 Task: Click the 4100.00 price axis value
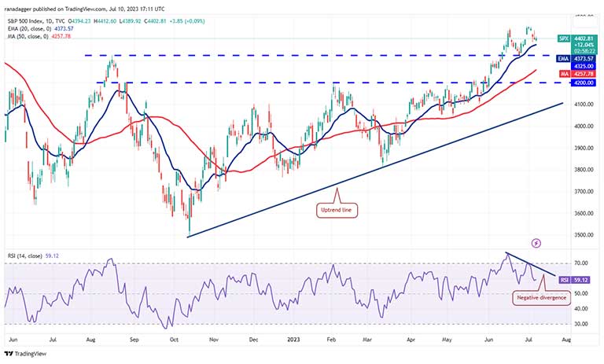coord(585,105)
